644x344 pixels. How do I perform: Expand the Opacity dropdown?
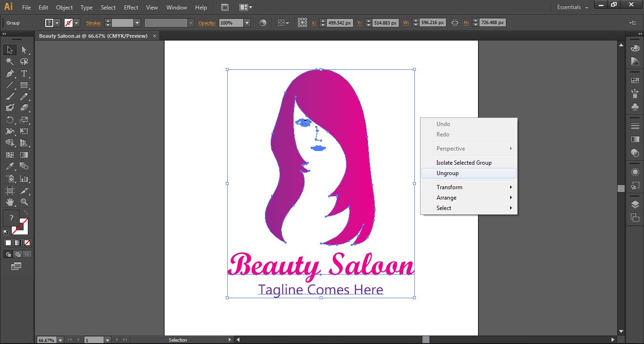(247, 23)
